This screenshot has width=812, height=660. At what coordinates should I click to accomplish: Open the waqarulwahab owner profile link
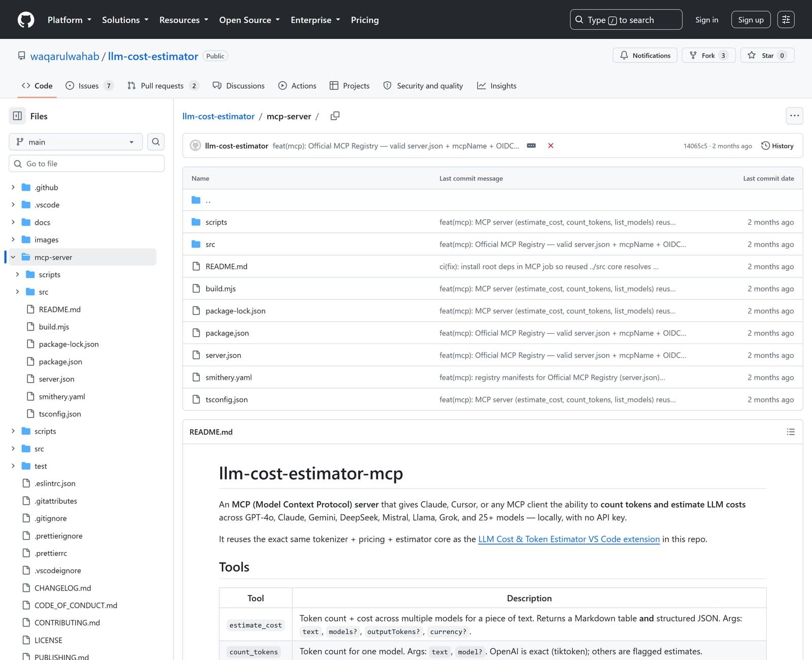click(65, 56)
